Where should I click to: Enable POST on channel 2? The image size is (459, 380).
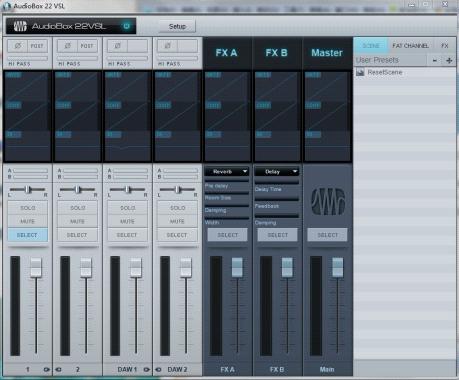coord(87,46)
